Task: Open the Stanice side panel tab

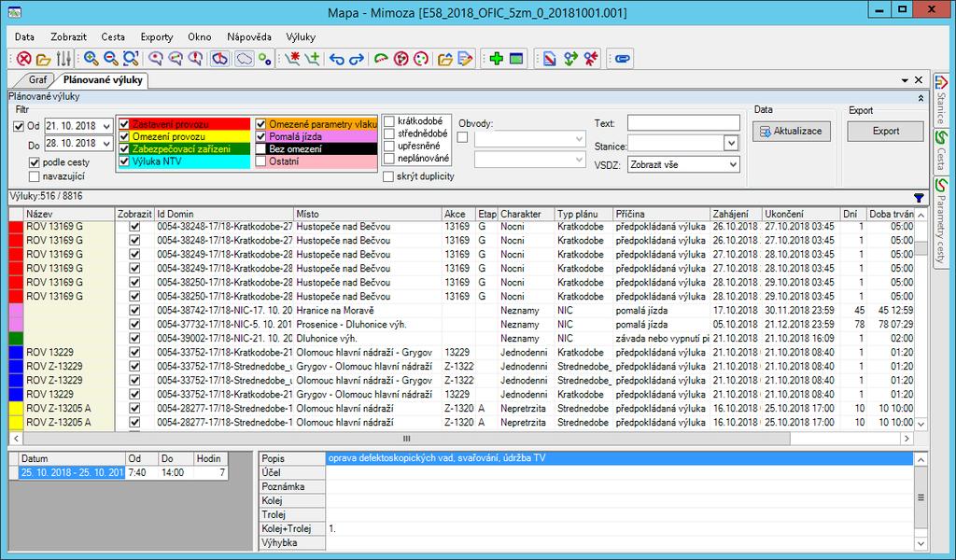Action: [x=941, y=99]
